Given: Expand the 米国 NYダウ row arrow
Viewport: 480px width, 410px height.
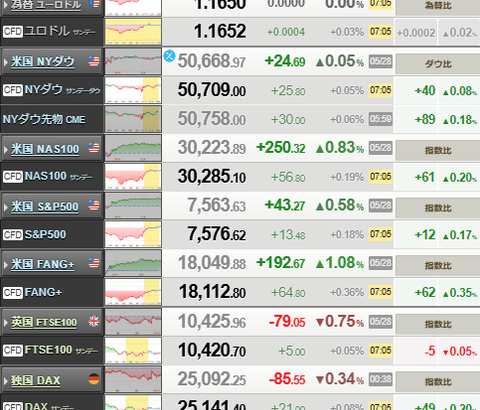Looking at the screenshot, I should pyautogui.click(x=6, y=62).
